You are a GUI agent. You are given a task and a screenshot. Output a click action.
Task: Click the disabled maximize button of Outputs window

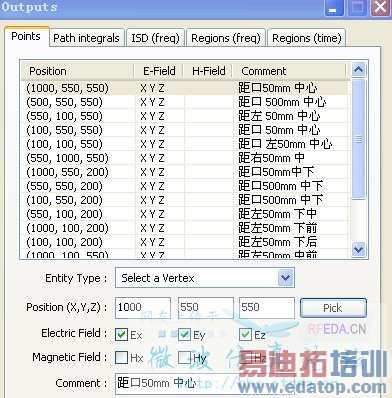[357, 7]
